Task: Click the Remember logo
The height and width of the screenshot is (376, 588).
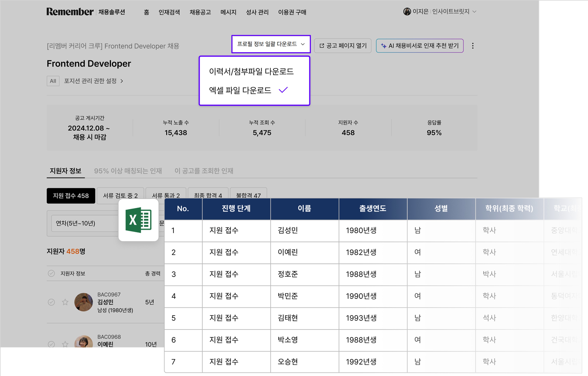Action: coord(70,12)
